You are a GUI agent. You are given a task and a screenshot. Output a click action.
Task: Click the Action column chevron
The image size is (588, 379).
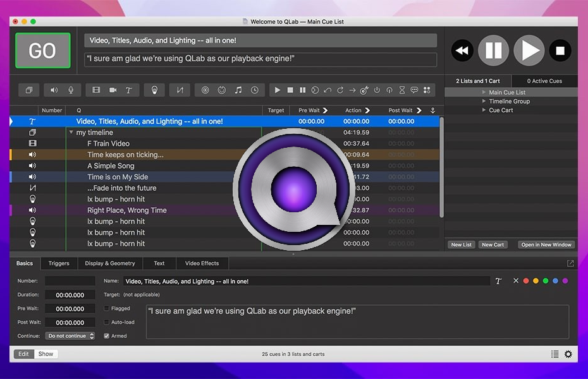coord(367,111)
